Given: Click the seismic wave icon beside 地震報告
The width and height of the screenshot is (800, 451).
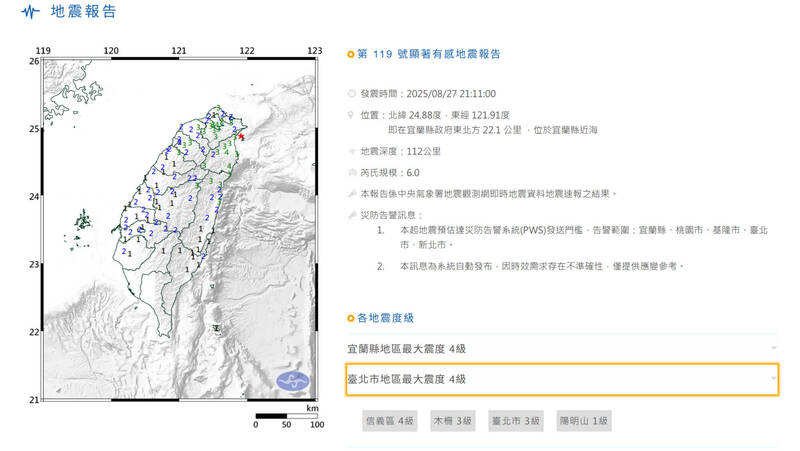Looking at the screenshot, I should point(33,13).
